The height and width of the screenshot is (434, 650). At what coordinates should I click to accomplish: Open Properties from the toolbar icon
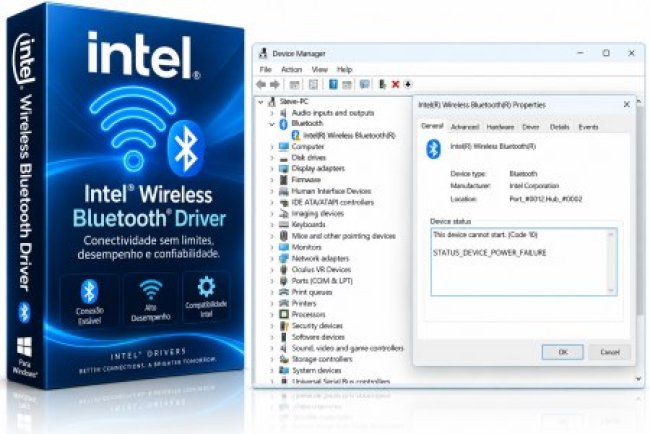tap(313, 85)
